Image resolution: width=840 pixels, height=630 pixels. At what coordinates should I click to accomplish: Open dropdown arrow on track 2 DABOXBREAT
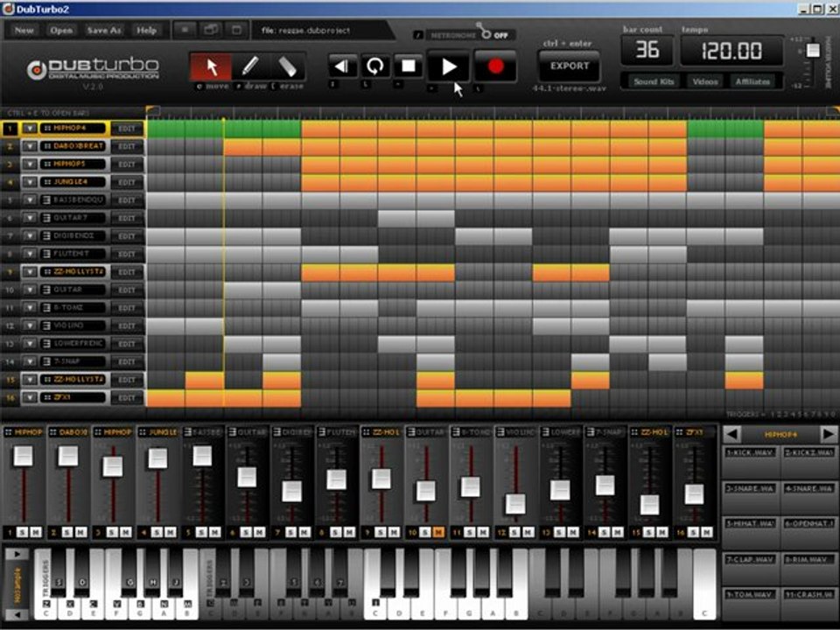pyautogui.click(x=30, y=146)
